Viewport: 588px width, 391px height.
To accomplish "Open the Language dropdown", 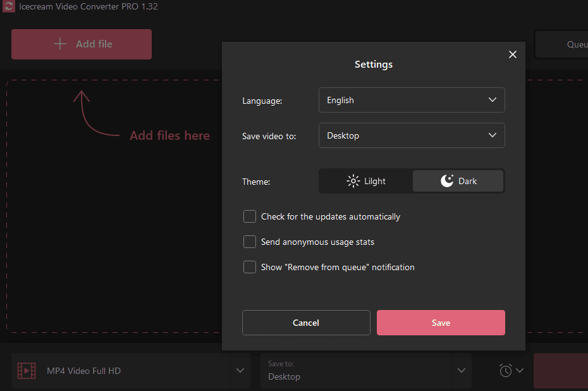I will (411, 100).
